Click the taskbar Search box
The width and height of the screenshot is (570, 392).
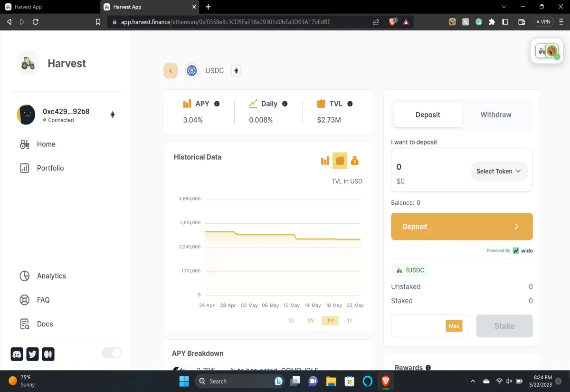(x=240, y=381)
